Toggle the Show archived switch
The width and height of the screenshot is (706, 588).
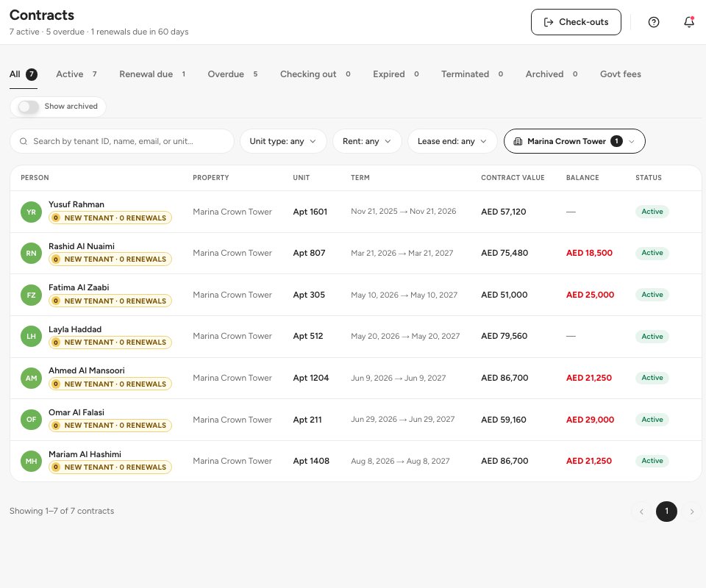tap(29, 107)
